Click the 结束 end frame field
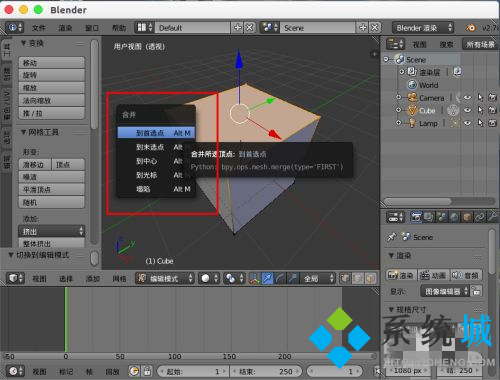The image size is (500, 380). pos(266,371)
